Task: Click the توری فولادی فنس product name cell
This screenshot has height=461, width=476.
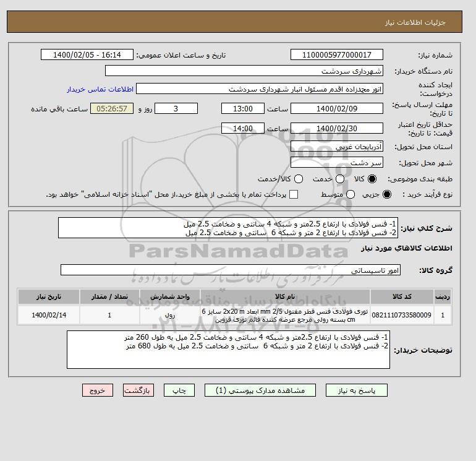Action: tap(285, 315)
